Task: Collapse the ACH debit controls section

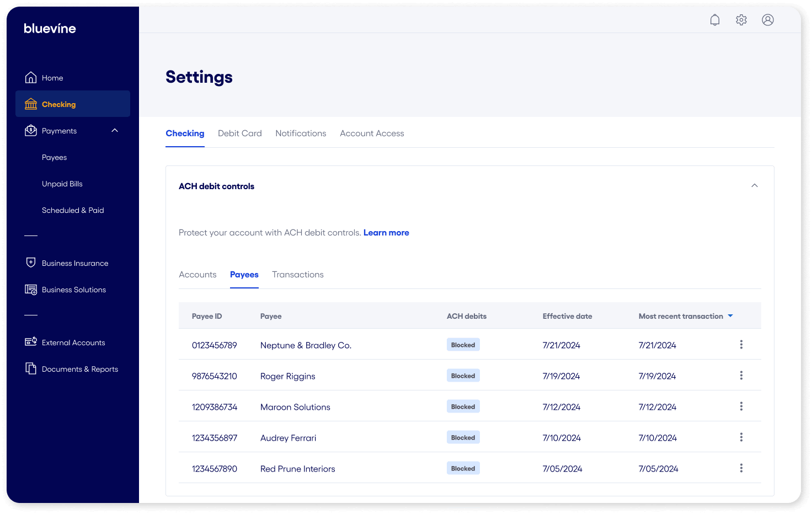Action: click(754, 186)
